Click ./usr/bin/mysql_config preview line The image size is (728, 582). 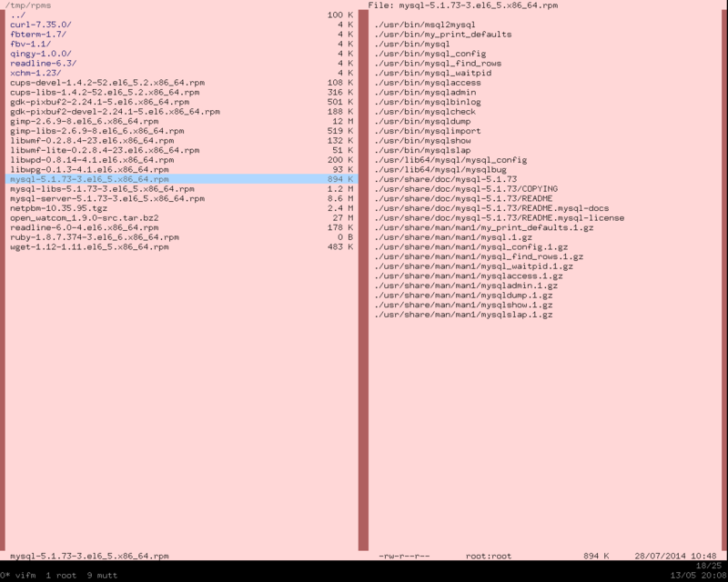[x=430, y=54]
